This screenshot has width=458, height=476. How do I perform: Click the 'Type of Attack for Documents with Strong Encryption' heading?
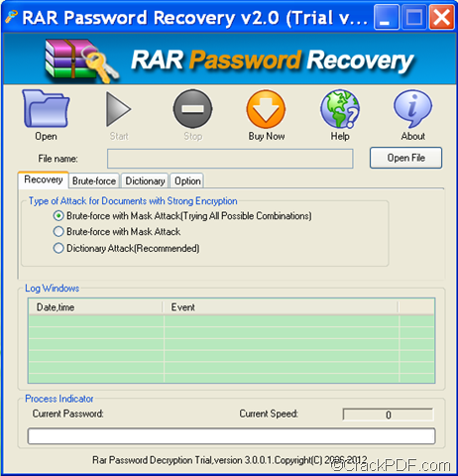tap(133, 201)
